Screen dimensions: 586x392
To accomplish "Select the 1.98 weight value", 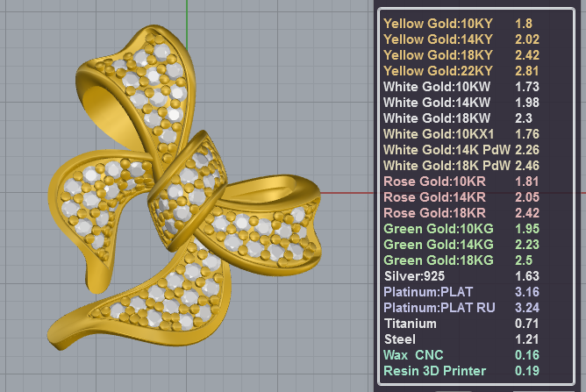I will 527,103.
